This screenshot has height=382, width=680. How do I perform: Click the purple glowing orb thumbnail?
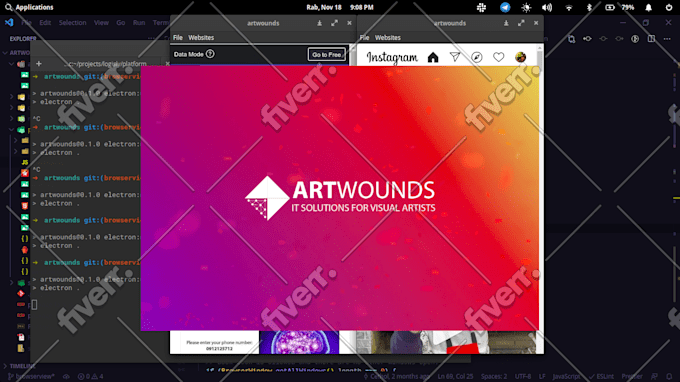[299, 343]
